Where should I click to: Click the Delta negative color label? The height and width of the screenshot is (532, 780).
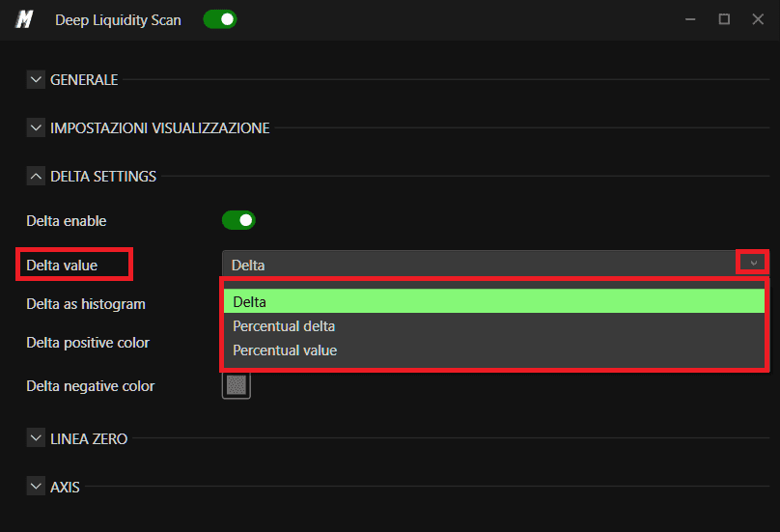point(91,386)
